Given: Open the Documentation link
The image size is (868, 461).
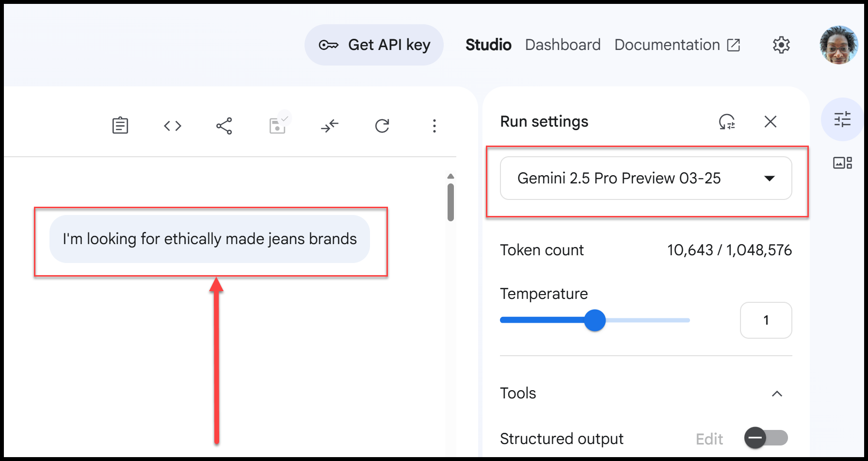Looking at the screenshot, I should pyautogui.click(x=677, y=45).
